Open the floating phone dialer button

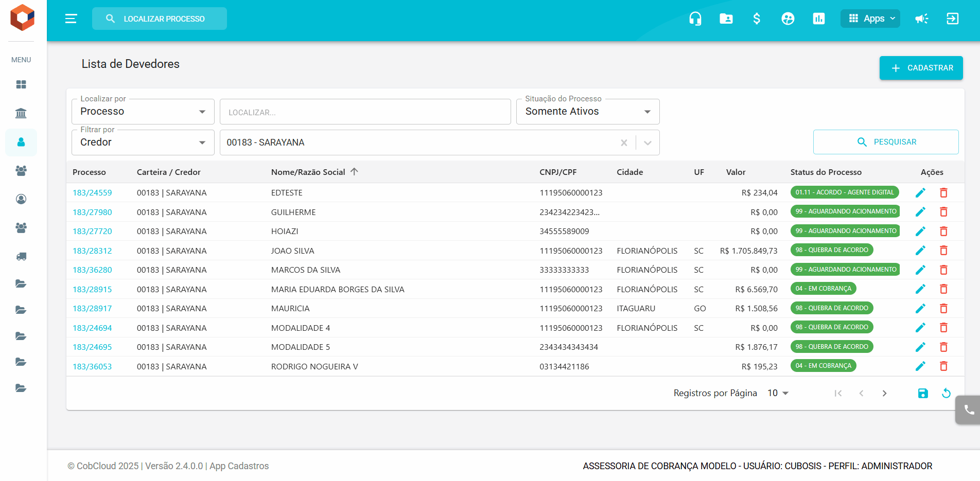(969, 409)
